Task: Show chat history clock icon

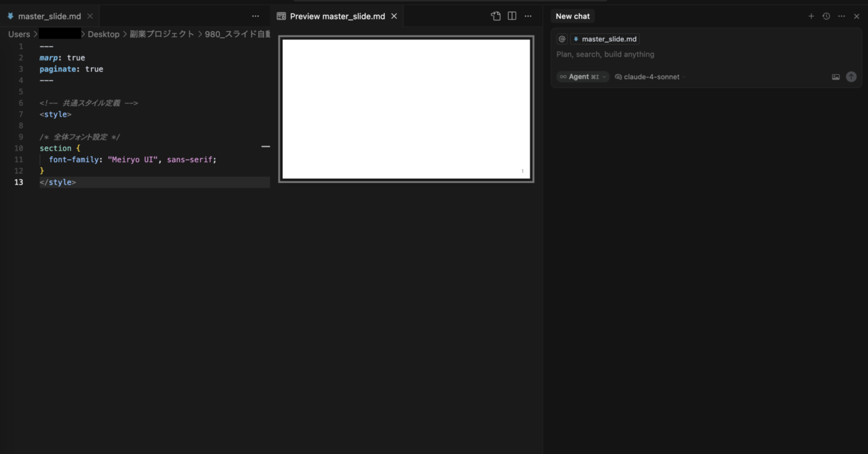Action: 826,16
